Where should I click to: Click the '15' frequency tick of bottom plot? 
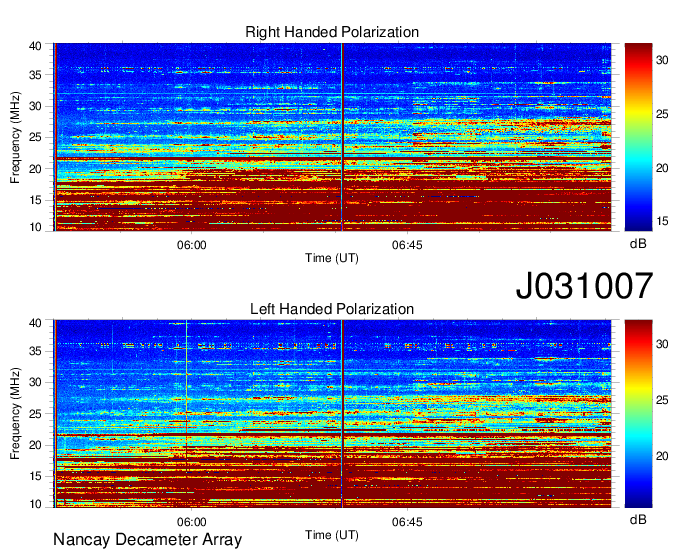point(36,477)
